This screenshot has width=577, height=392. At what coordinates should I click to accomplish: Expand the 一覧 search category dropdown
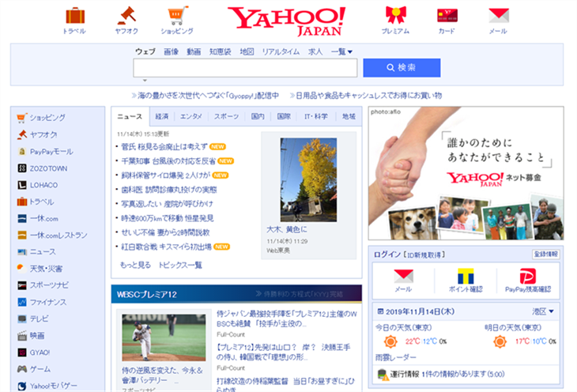[341, 51]
